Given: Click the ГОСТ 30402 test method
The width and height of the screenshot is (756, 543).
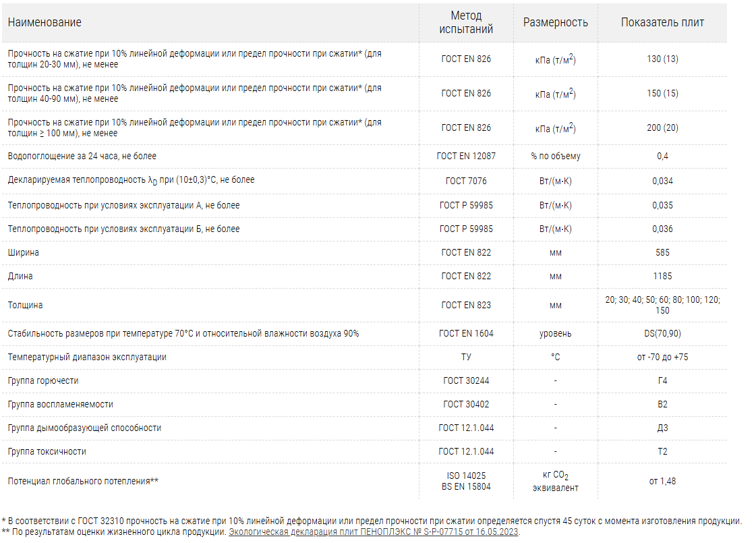Looking at the screenshot, I should pos(466,404).
